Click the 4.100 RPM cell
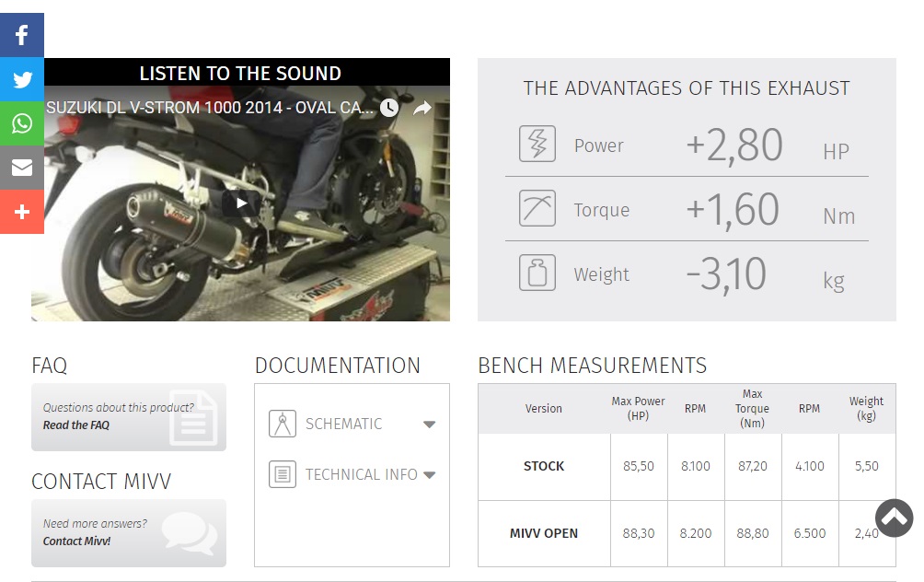This screenshot has height=582, width=924. pos(810,466)
